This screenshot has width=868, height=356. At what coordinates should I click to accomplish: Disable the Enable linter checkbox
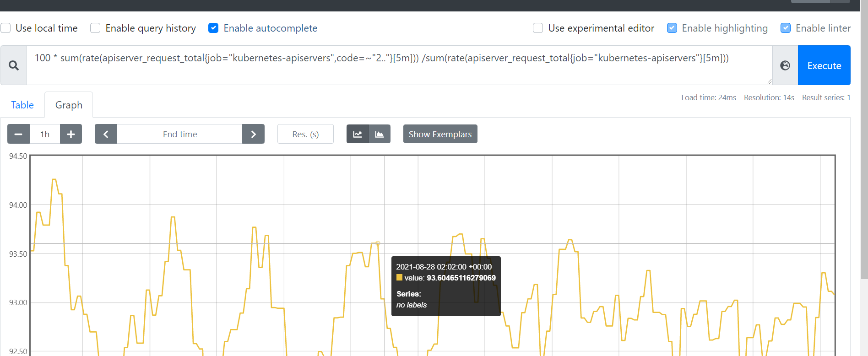[x=786, y=28]
